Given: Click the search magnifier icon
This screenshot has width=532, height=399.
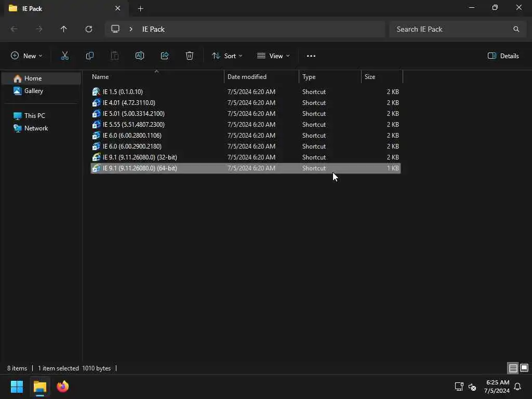Looking at the screenshot, I should 516,29.
